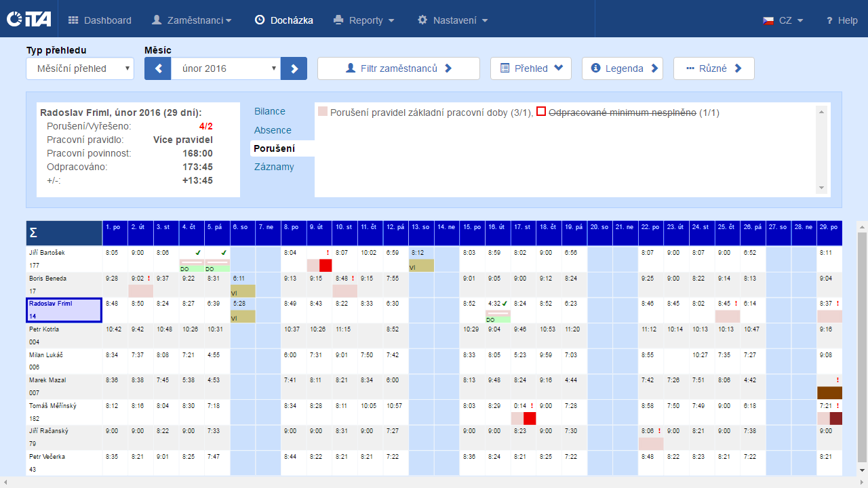
Task: Click red exclamation mark on Marek Mazal's 29th
Action: coord(838,380)
